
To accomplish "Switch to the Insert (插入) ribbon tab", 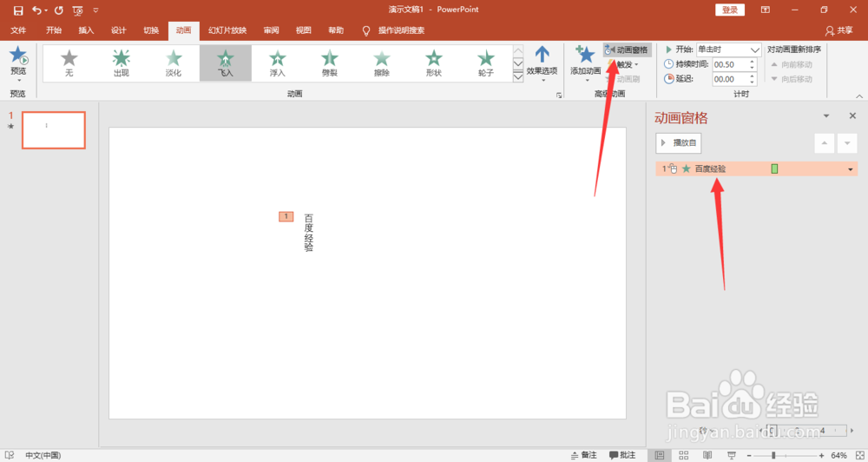I will tap(86, 30).
